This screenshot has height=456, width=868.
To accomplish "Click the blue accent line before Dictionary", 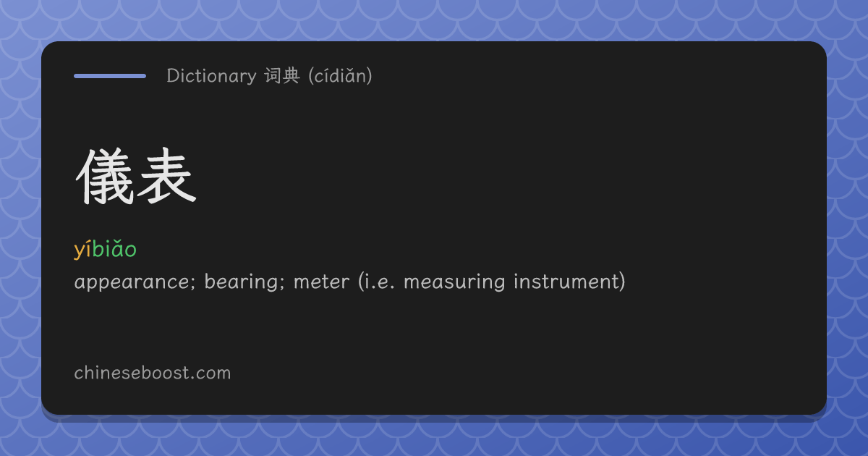I will (x=110, y=75).
